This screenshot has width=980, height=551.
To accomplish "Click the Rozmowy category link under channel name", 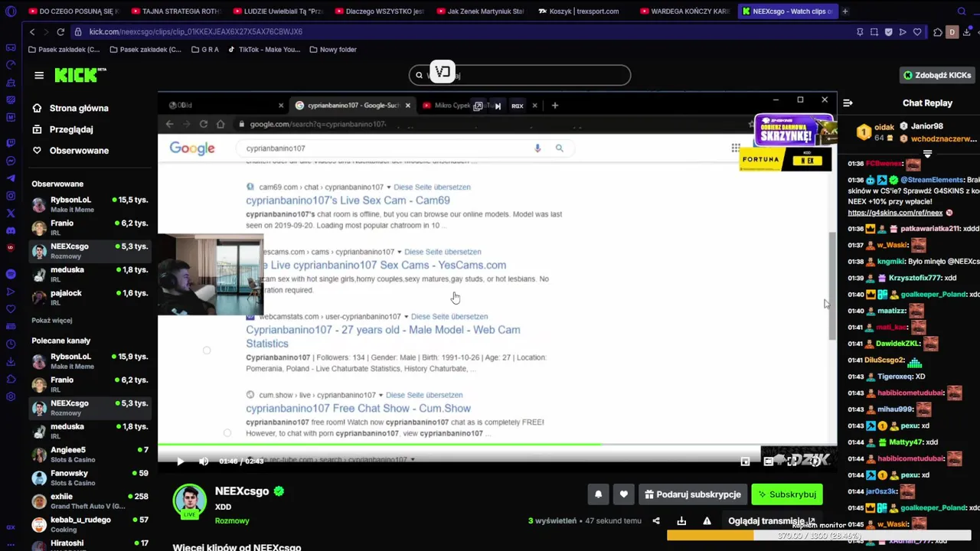I will [232, 520].
